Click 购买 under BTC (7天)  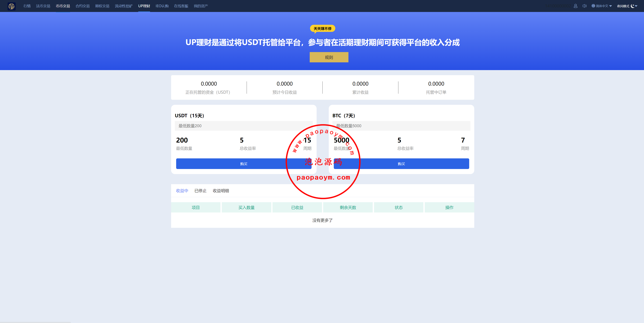(x=401, y=164)
